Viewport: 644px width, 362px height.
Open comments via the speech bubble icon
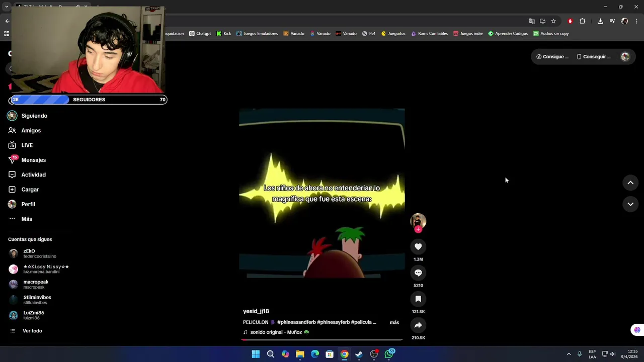point(418,273)
